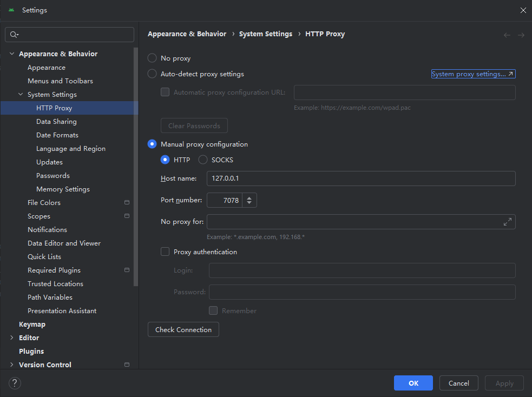532x397 pixels.
Task: Enable the Proxy authentication checkbox
Action: 166,252
